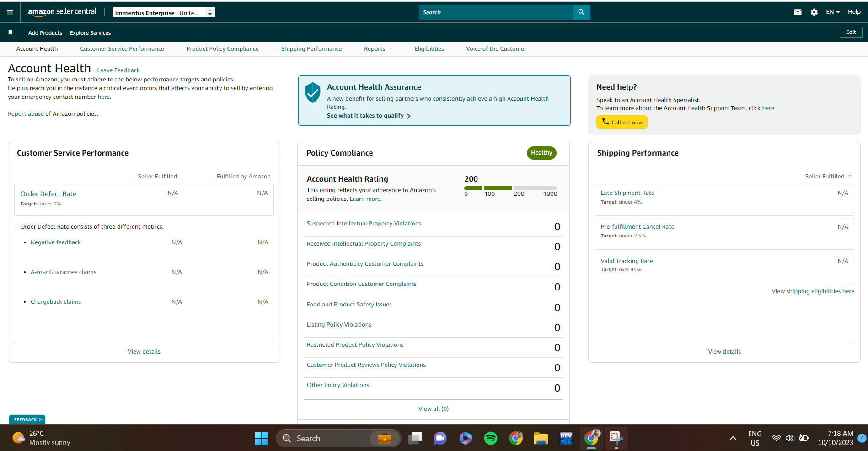Open the Negative feedback link
The image size is (868, 451).
[x=56, y=242]
